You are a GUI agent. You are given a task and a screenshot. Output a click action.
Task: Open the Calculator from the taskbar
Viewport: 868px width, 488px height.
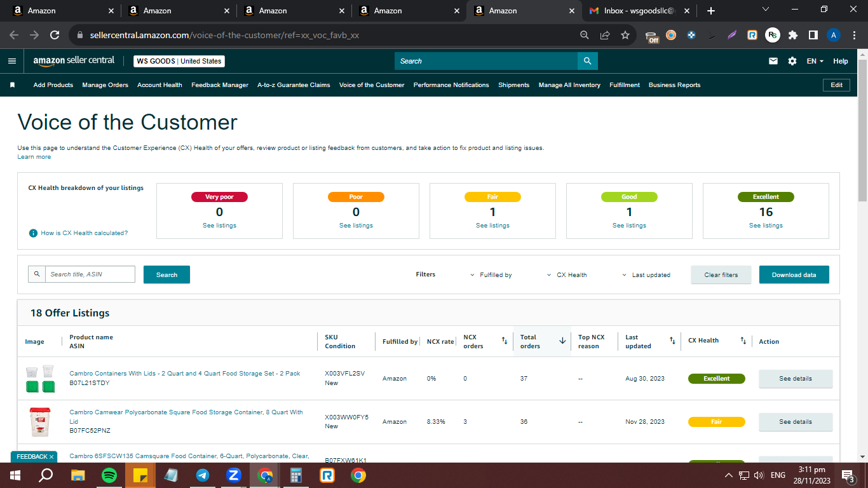click(296, 475)
